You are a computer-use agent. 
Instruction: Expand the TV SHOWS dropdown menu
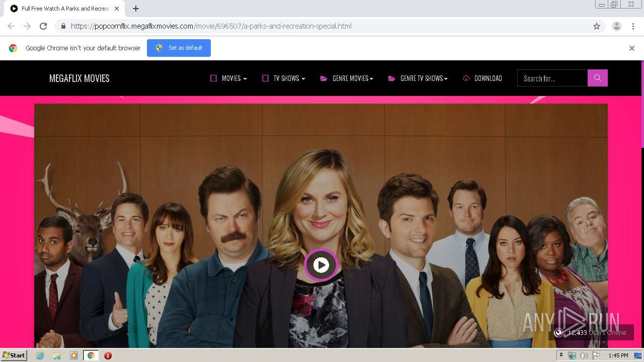coord(284,78)
